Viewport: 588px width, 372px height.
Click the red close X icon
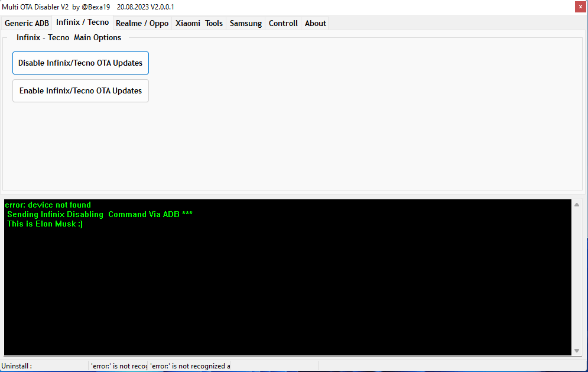pos(580,7)
